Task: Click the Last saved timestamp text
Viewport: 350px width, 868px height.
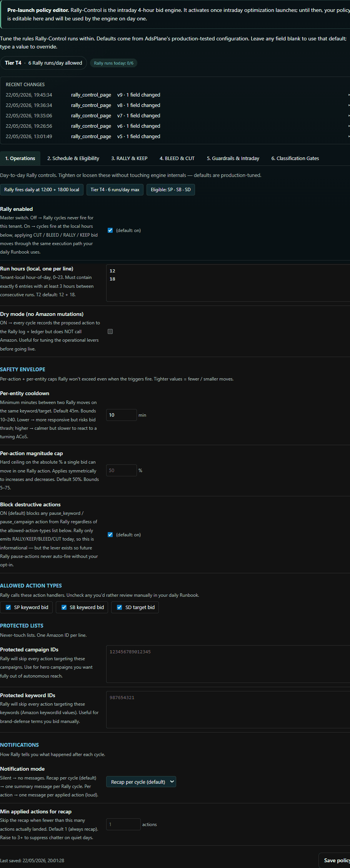Action: (x=32, y=860)
